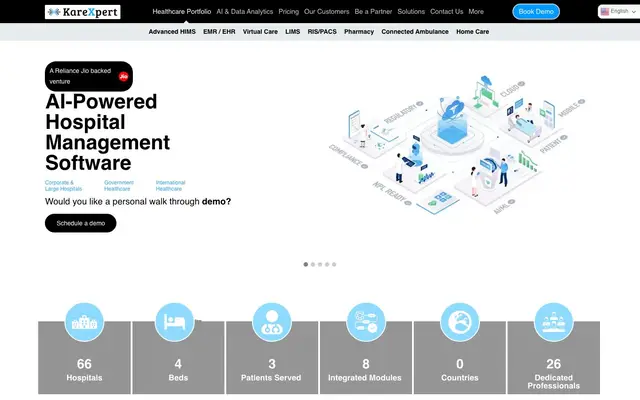This screenshot has width=640, height=400.
Task: Click the hero isometric hospital illustration
Action: pyautogui.click(x=457, y=145)
